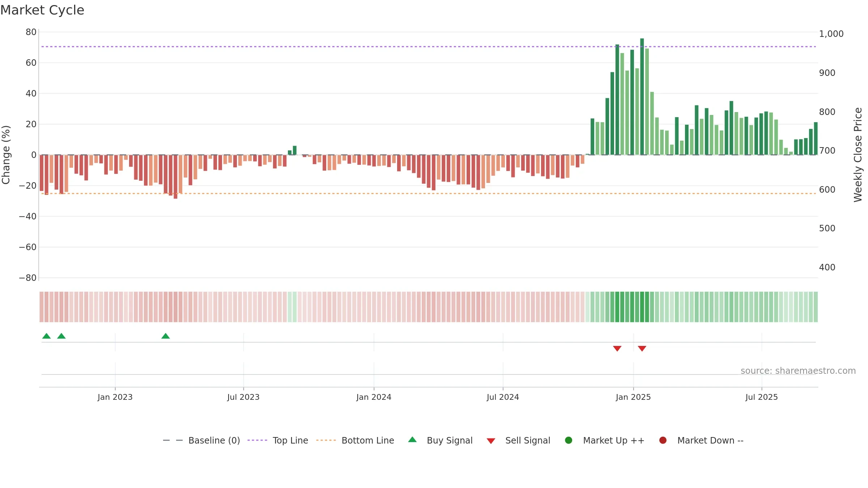Click the last green bar at chart's right edge

(x=816, y=138)
